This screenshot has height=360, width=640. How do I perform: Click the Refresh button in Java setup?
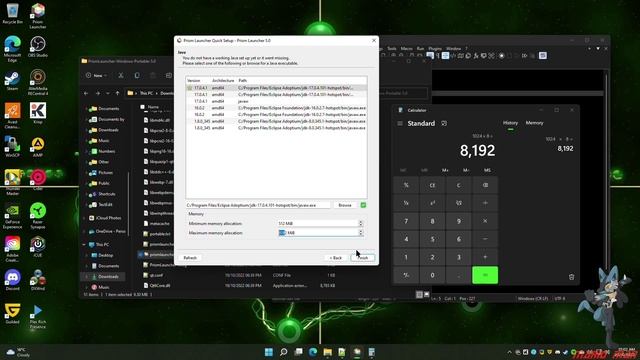click(x=190, y=258)
